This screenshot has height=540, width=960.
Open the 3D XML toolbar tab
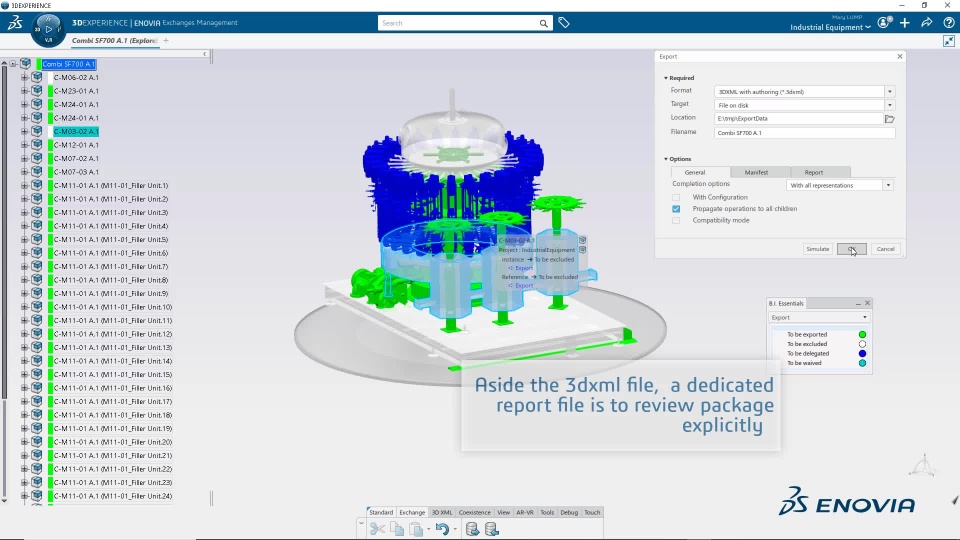pos(442,512)
